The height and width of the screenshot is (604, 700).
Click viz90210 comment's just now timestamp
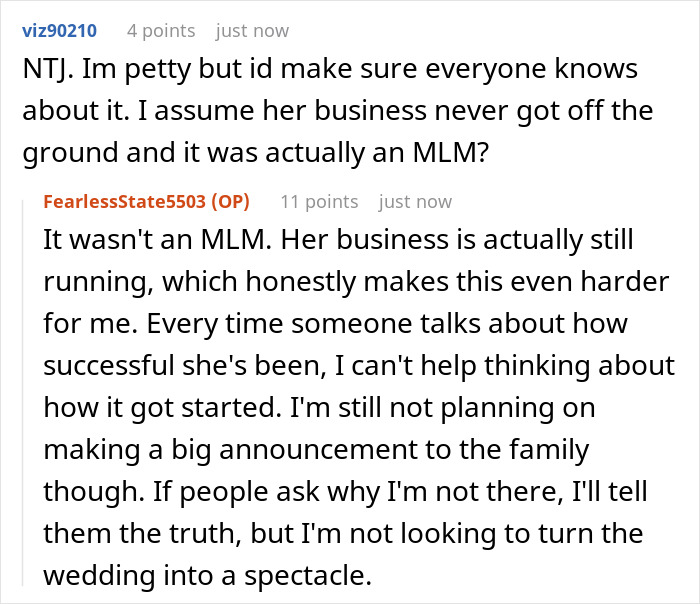click(x=252, y=31)
